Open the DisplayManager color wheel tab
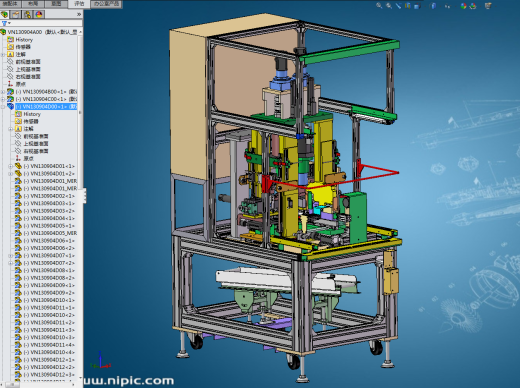The width and height of the screenshot is (520, 388). tap(39, 14)
